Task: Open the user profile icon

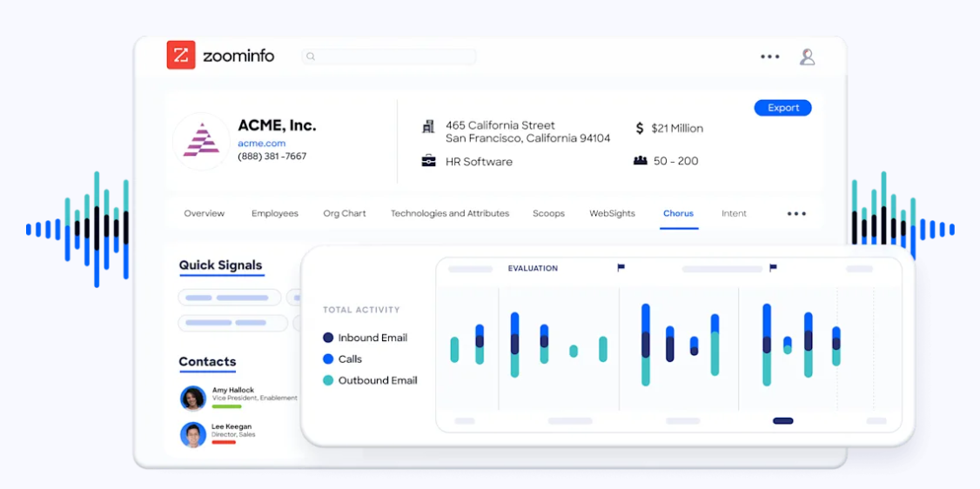Action: pos(807,57)
